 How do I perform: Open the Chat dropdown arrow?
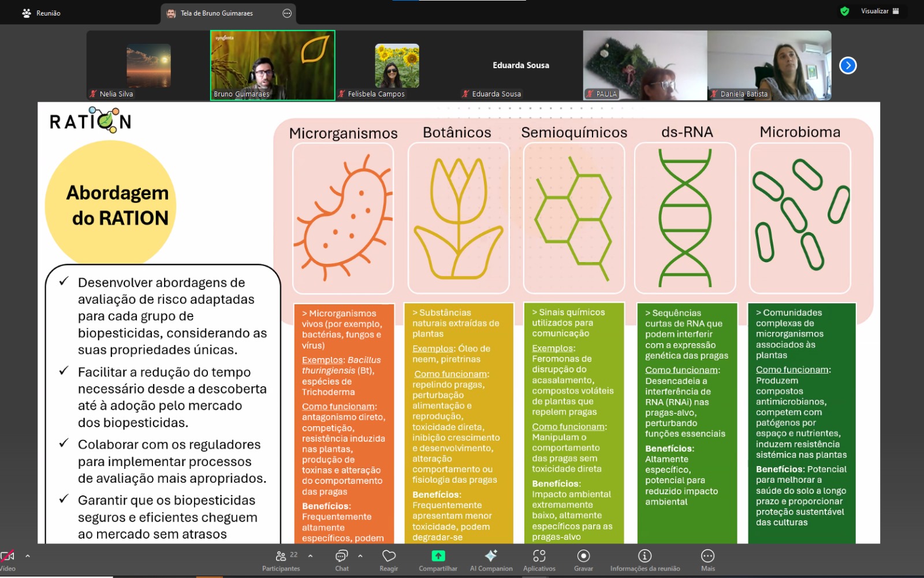click(361, 556)
